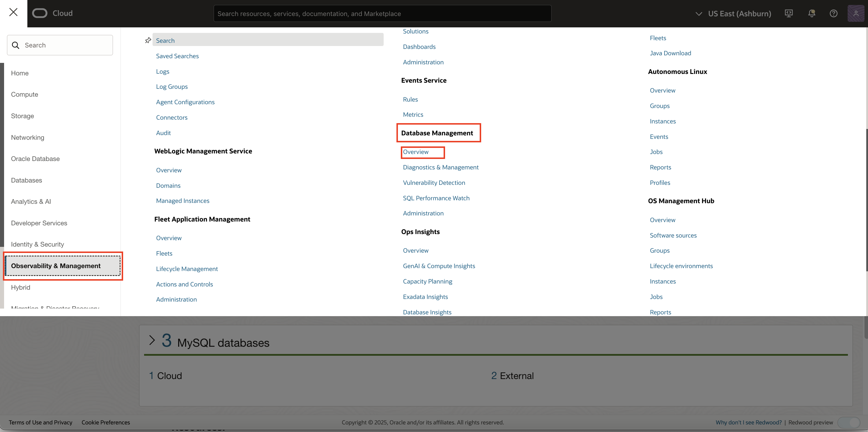868x432 pixels.
Task: Click the sidebar search magnifier icon
Action: tap(15, 45)
